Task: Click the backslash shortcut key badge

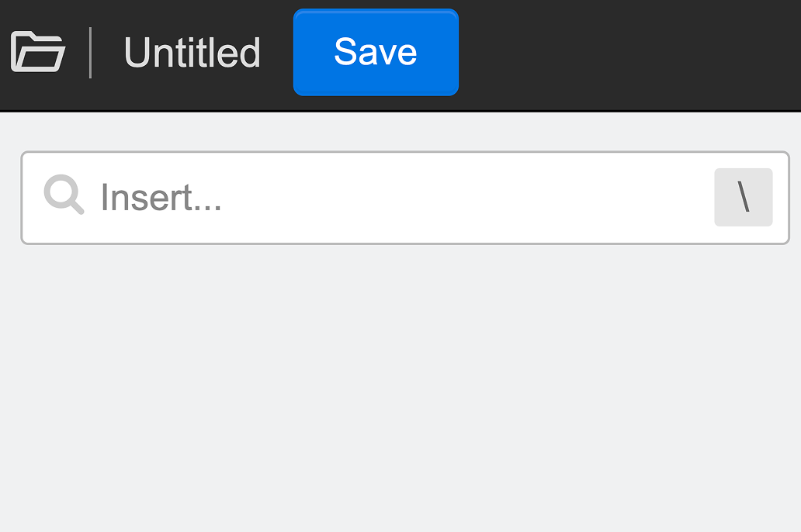Action: click(744, 197)
